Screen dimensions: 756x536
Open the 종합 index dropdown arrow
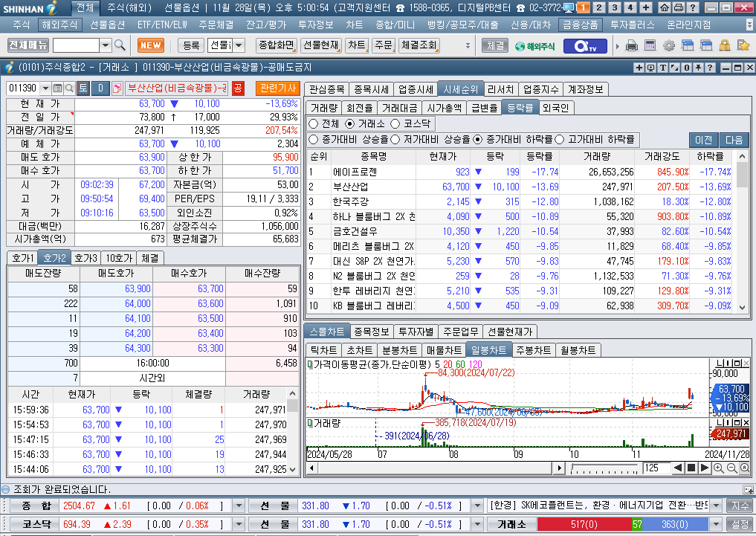238,506
